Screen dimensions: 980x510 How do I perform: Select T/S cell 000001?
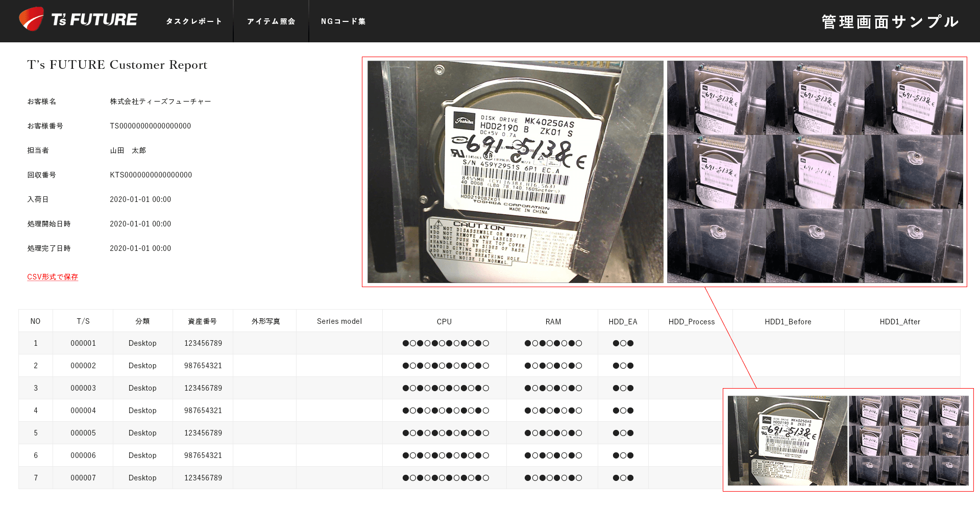[x=83, y=343]
